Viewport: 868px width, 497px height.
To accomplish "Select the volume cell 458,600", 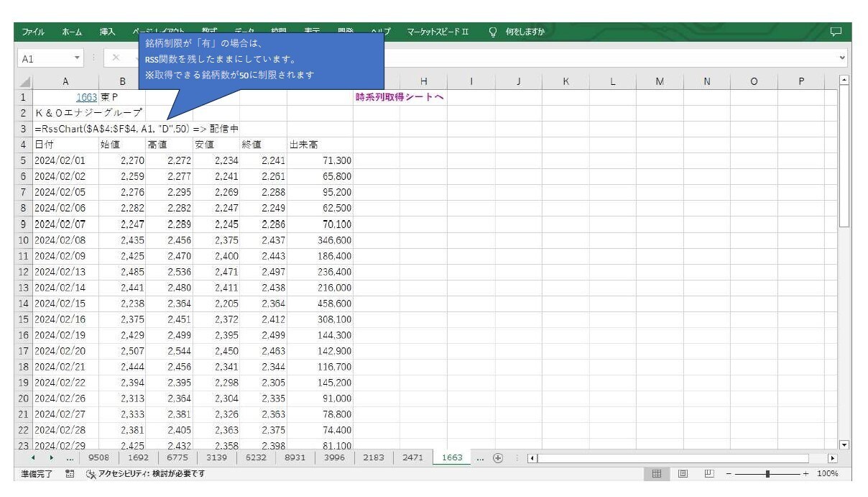I will [x=320, y=304].
